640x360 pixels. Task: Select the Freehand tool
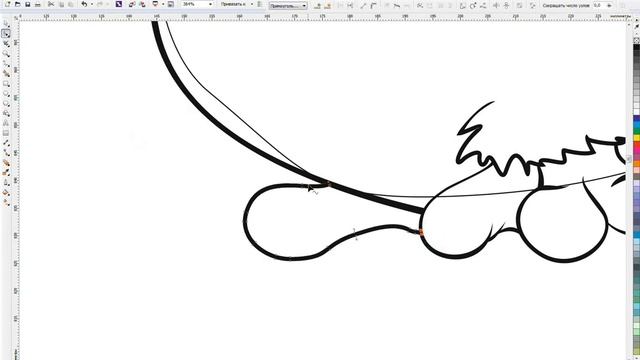point(6,64)
